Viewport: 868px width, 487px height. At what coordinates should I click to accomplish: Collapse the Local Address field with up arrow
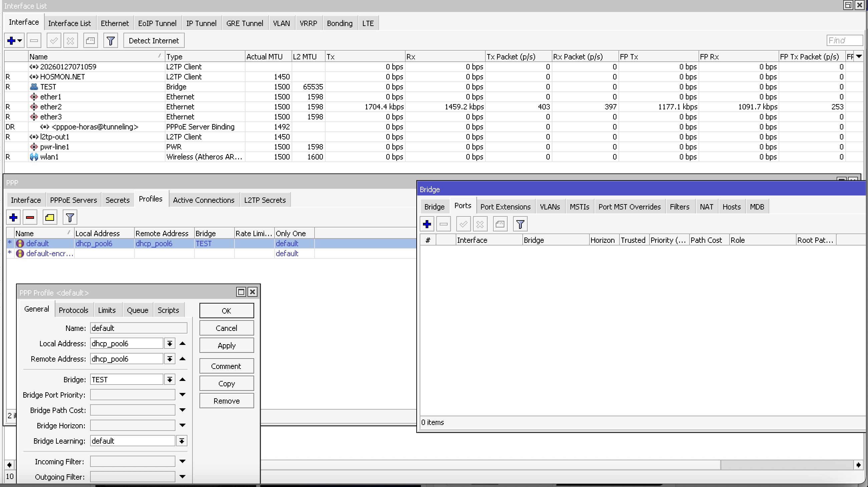tap(182, 344)
